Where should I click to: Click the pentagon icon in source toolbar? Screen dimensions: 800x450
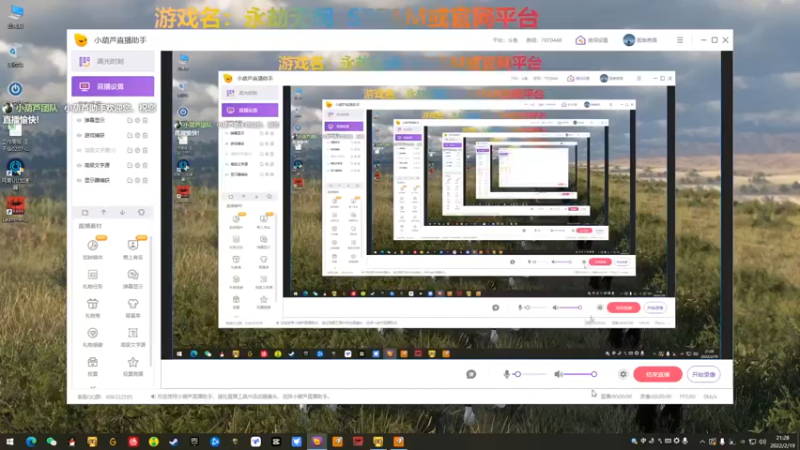tap(141, 212)
